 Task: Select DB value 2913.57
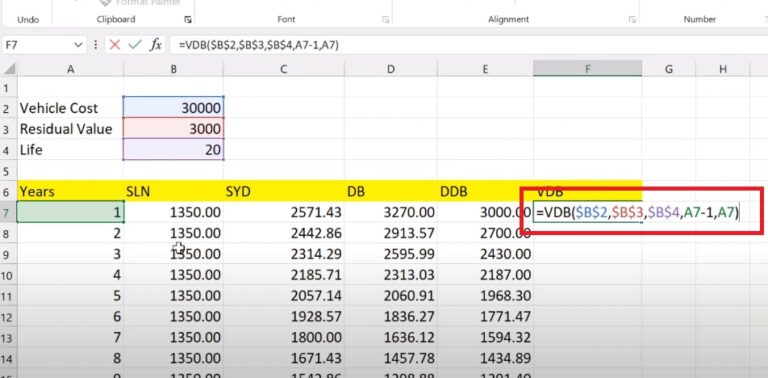click(x=390, y=233)
